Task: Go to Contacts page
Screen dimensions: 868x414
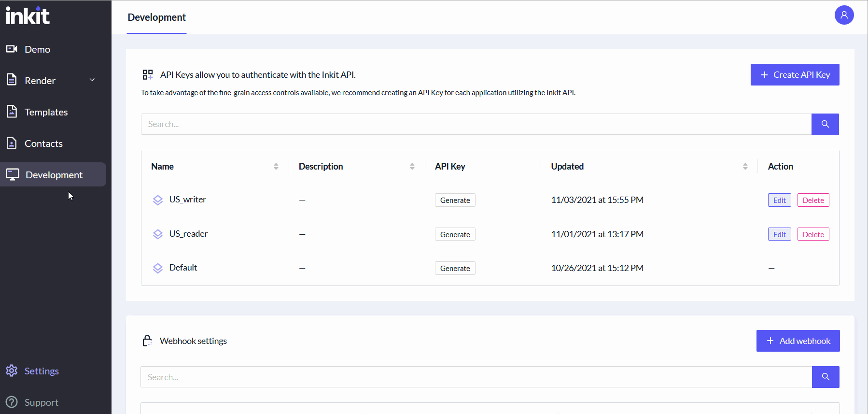Action: [43, 143]
